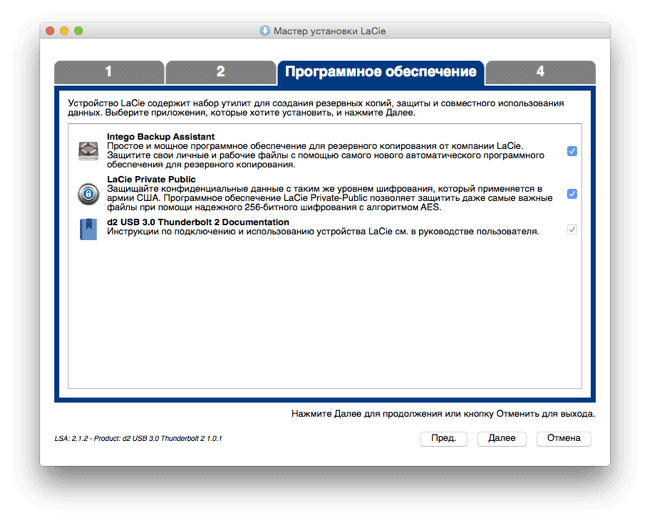This screenshot has height=523, width=650.
Task: Click the greyed Documentation checkbox
Action: (572, 229)
